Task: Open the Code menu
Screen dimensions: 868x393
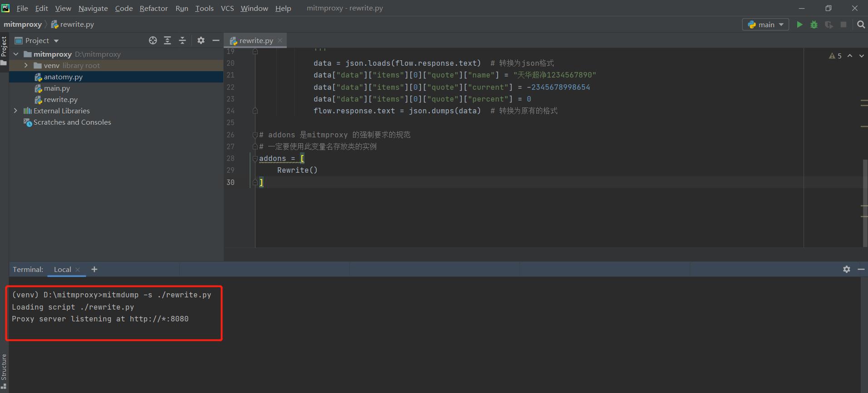Action: [x=124, y=8]
